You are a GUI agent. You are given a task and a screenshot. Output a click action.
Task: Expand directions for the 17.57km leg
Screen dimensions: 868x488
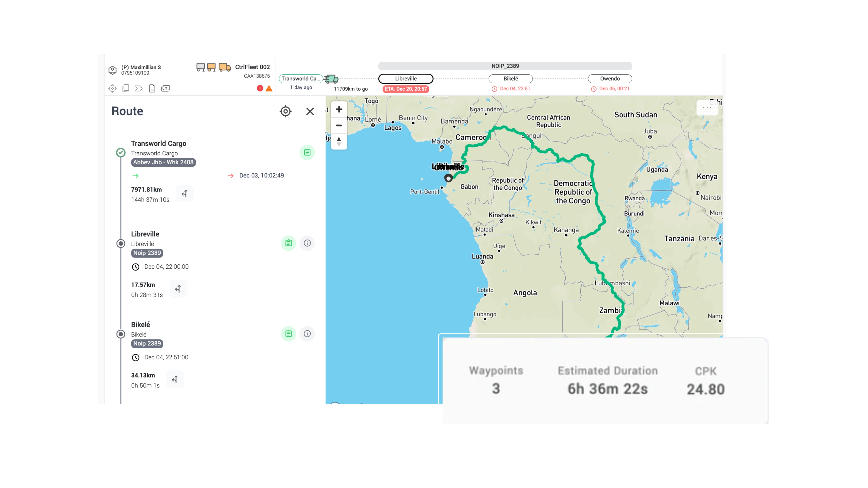178,289
